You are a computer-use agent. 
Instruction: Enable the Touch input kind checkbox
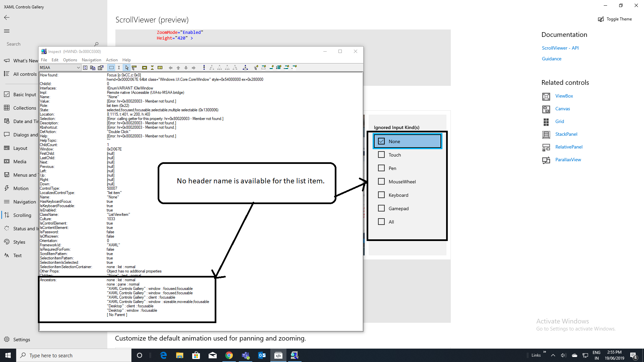pyautogui.click(x=381, y=155)
